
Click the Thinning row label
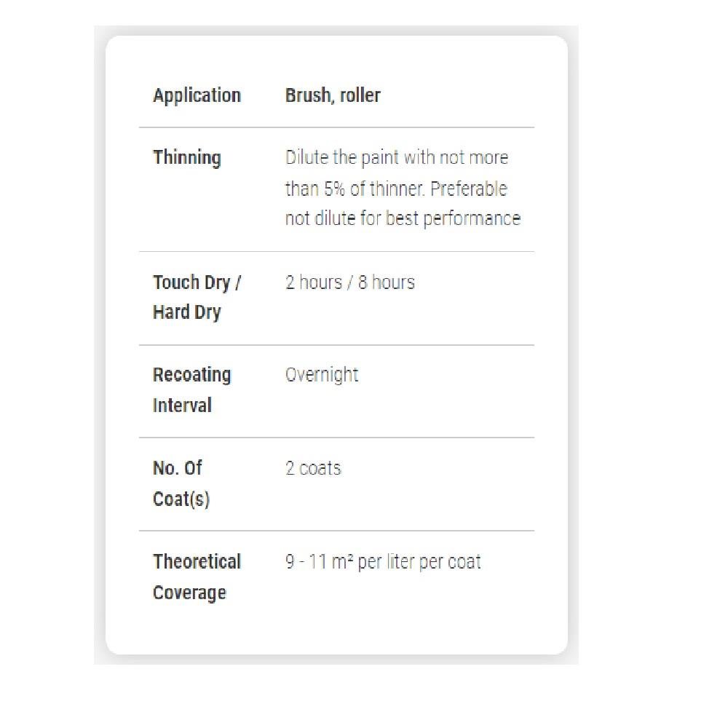186,157
